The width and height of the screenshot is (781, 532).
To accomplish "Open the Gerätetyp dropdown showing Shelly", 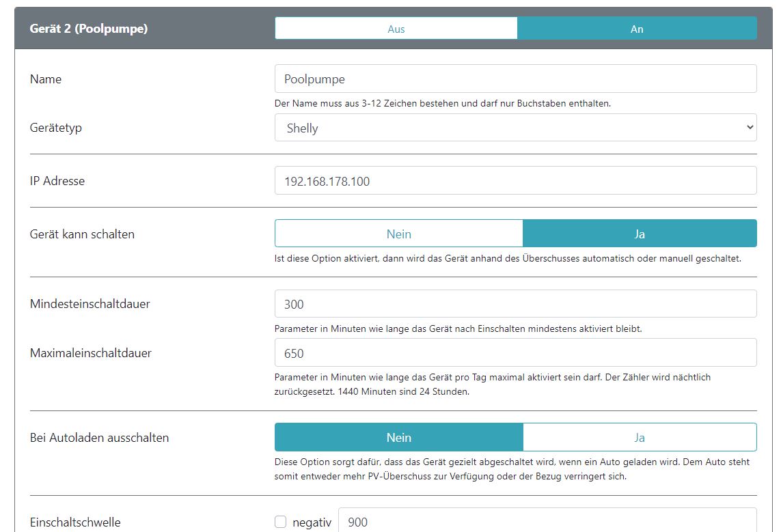I will (515, 128).
